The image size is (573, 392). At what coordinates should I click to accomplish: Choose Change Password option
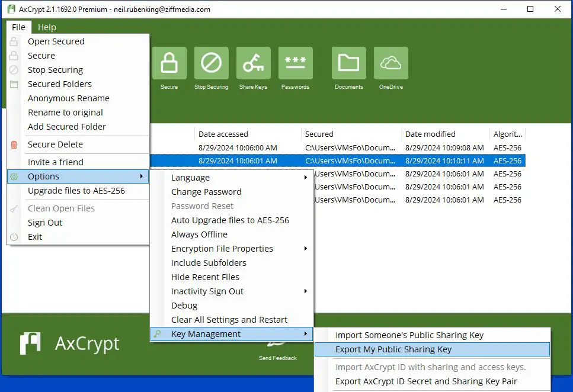(x=232, y=192)
